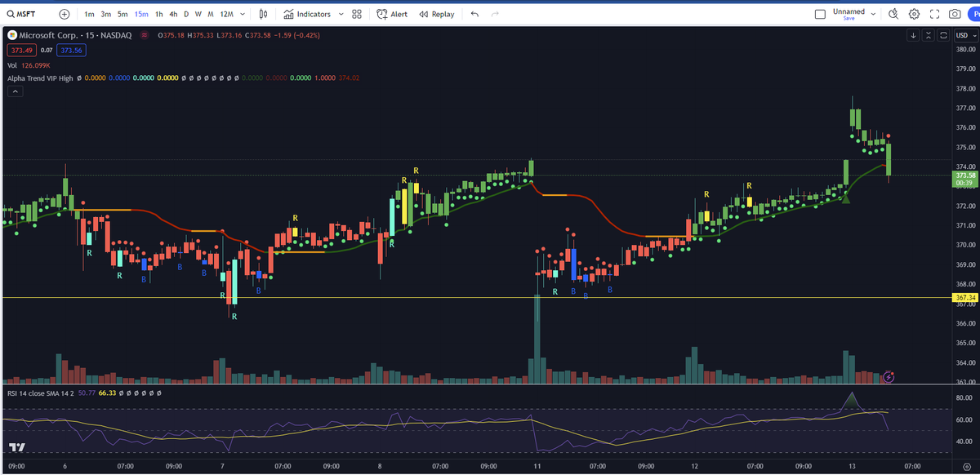
Task: Click the blue Publish button
Action: pyautogui.click(x=973, y=14)
